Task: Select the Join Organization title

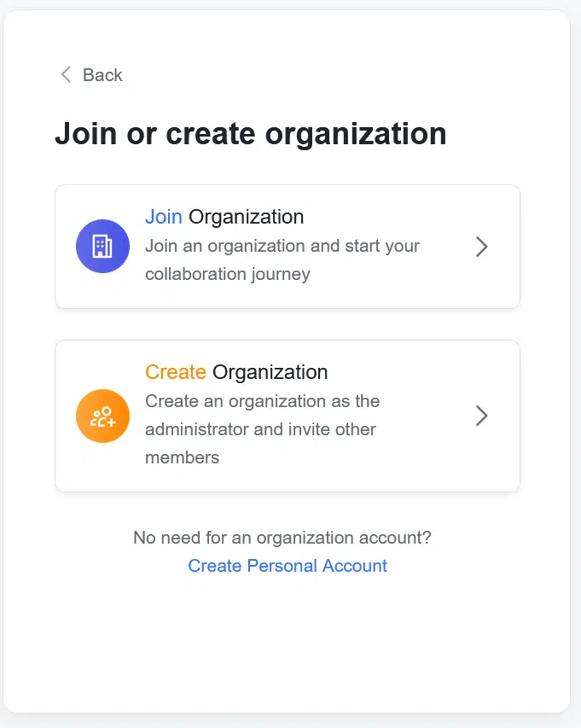Action: pyautogui.click(x=224, y=217)
